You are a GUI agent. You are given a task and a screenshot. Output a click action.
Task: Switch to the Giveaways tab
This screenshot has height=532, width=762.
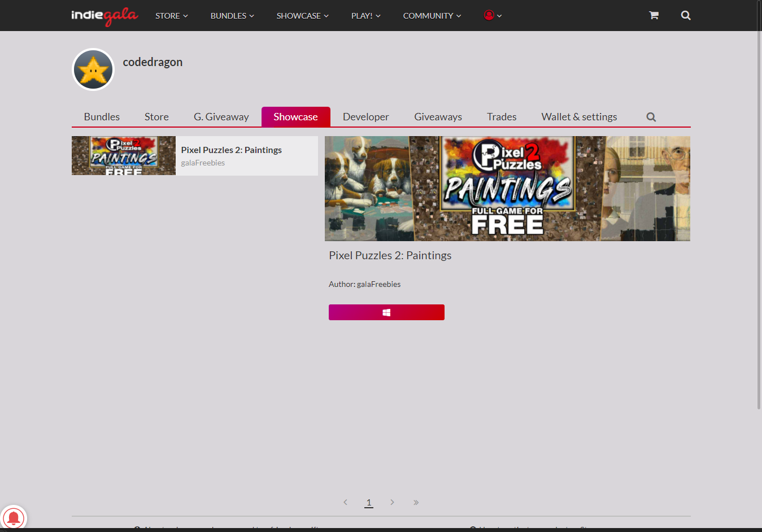[438, 117]
